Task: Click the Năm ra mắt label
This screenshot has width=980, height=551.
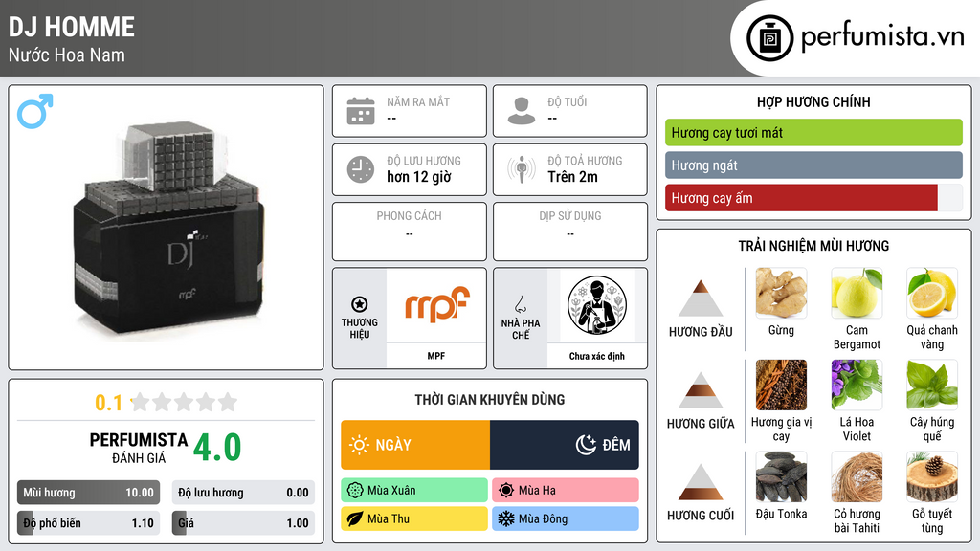Action: 418,101
